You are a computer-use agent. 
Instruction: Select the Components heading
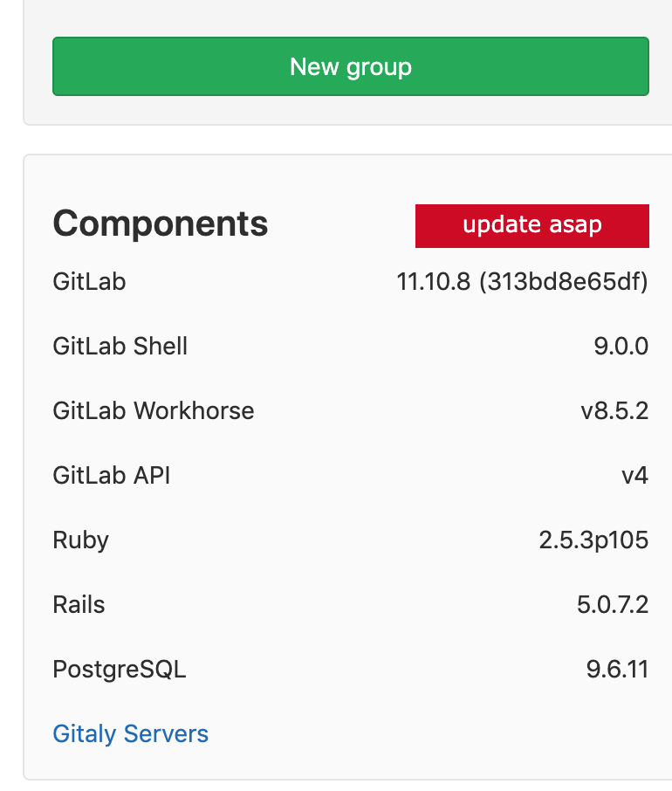160,224
